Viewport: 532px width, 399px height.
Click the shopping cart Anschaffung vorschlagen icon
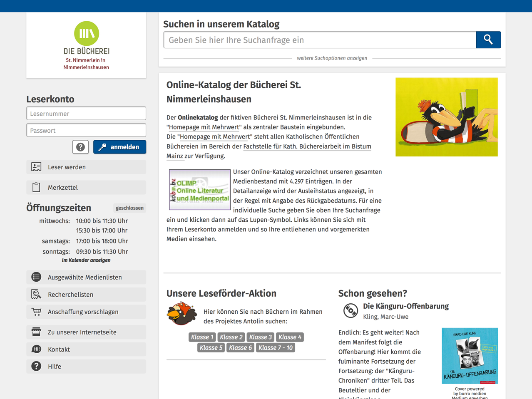coord(36,312)
